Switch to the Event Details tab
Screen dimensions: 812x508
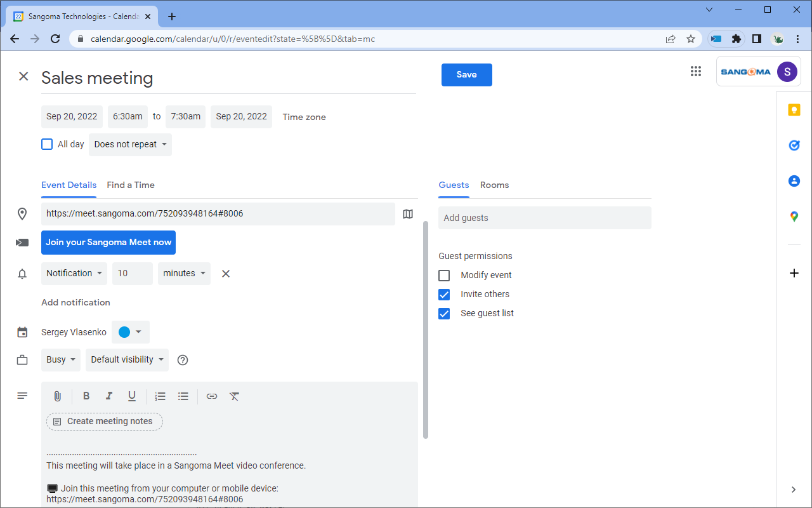[69, 185]
